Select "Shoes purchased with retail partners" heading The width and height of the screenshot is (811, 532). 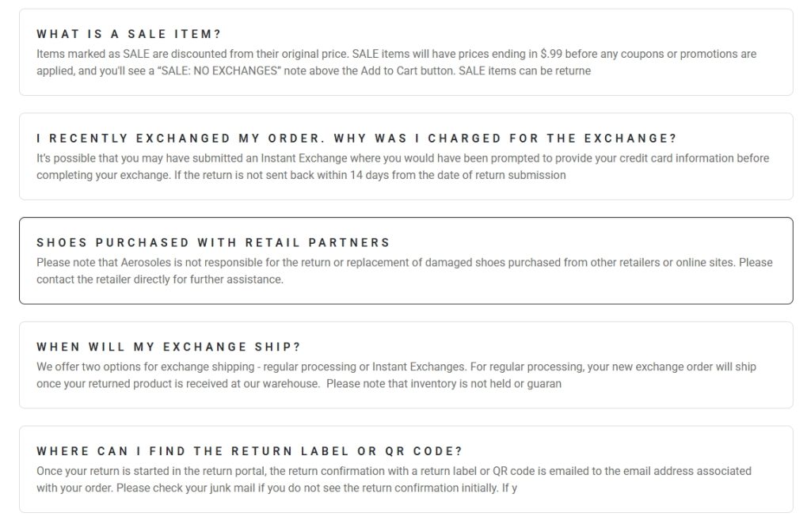pos(213,243)
